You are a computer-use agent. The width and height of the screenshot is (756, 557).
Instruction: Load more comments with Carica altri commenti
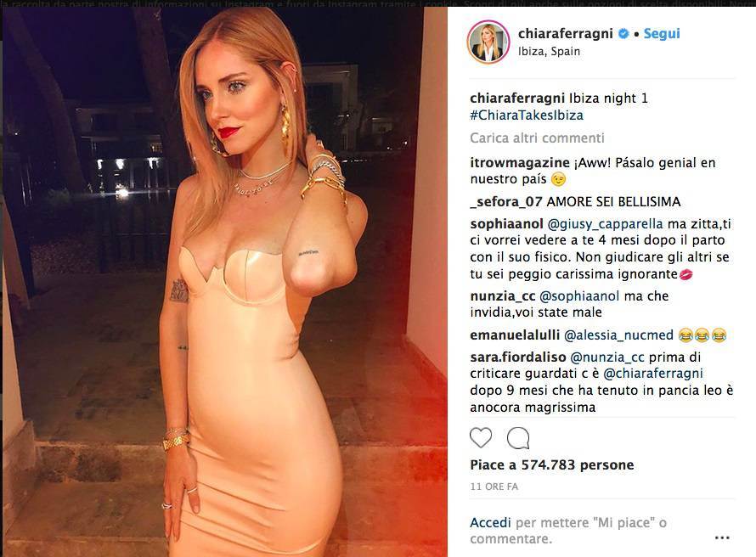tap(537, 138)
